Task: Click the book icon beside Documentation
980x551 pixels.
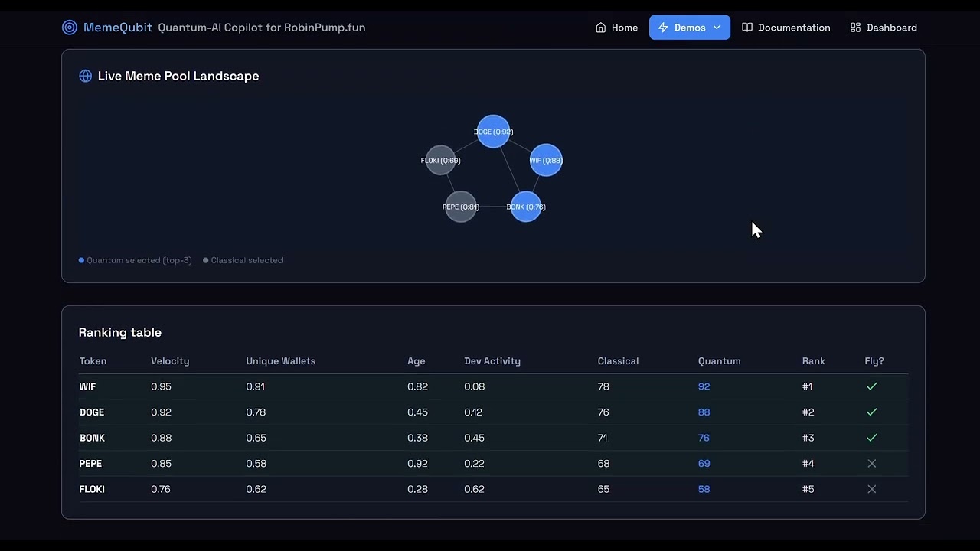Action: point(747,28)
